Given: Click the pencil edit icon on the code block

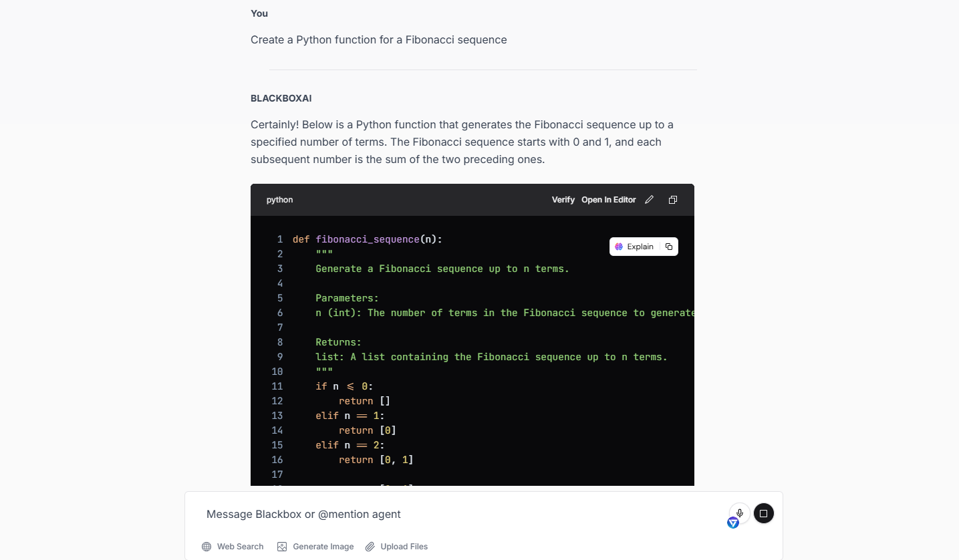Looking at the screenshot, I should coord(649,199).
